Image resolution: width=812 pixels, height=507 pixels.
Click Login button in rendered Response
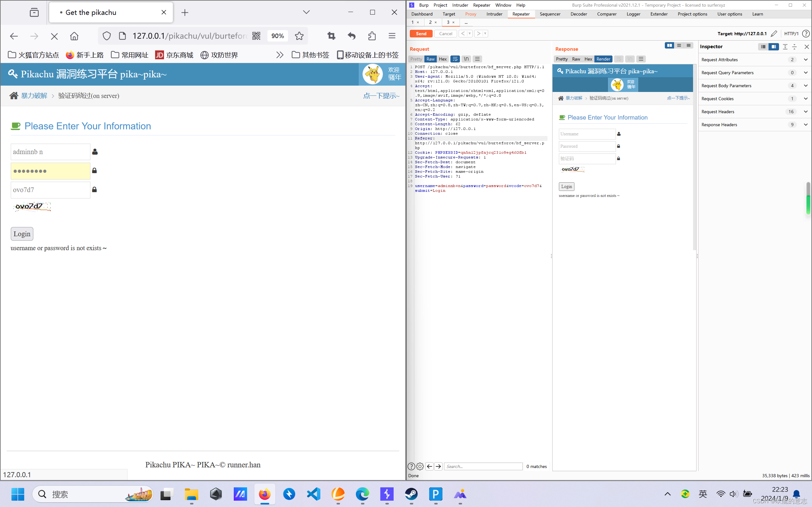[566, 186]
